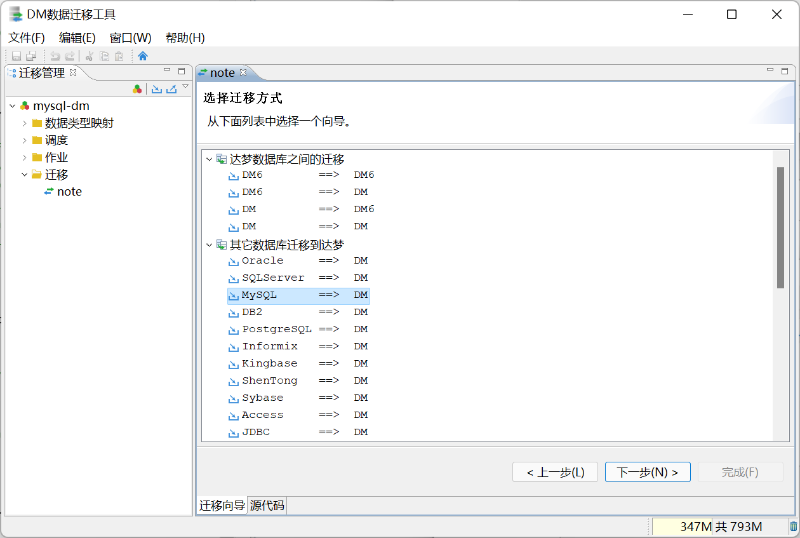Open the 文件(F) menu

27,38
